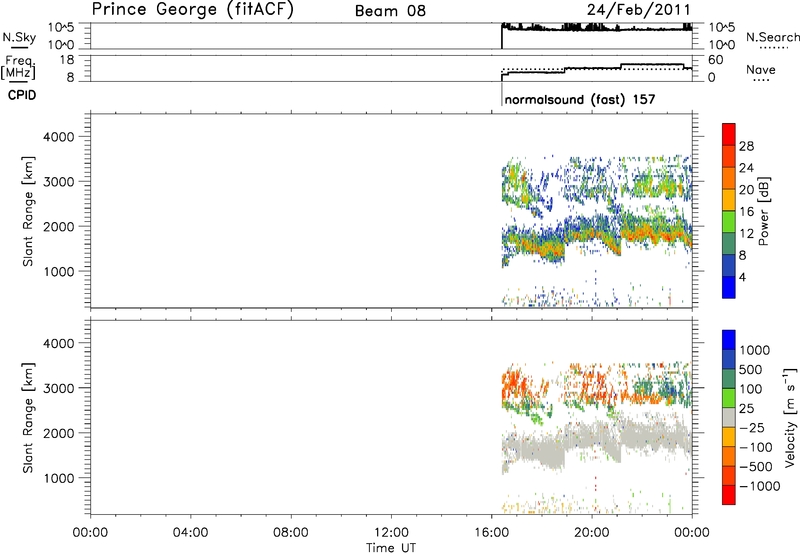
Task: Click the 'CPID' label
Action: 22,95
